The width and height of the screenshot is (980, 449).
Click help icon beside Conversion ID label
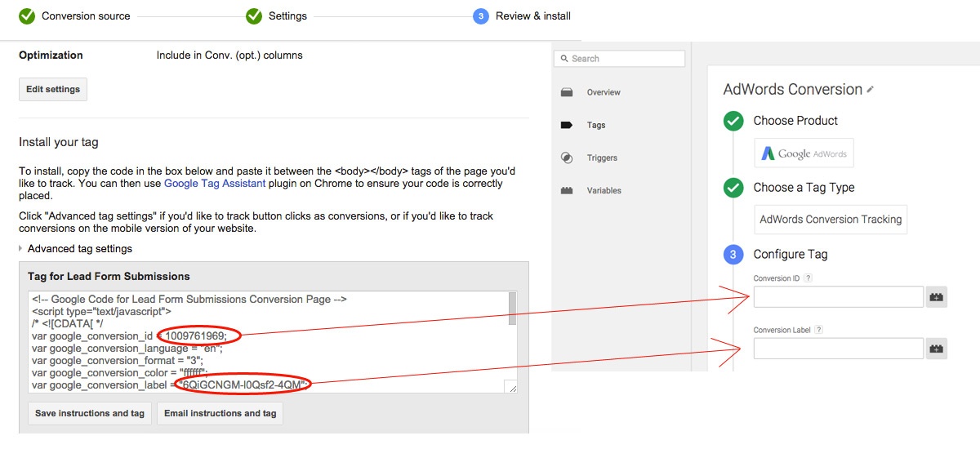[x=808, y=278]
